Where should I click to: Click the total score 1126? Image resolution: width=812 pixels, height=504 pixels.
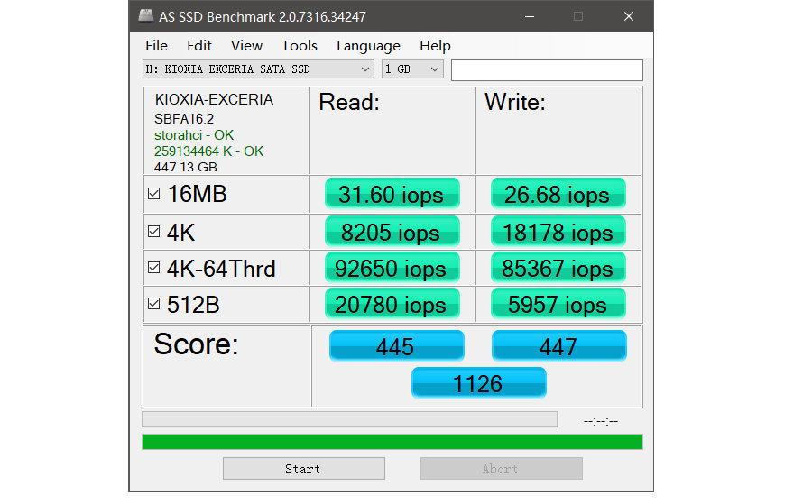coord(478,383)
